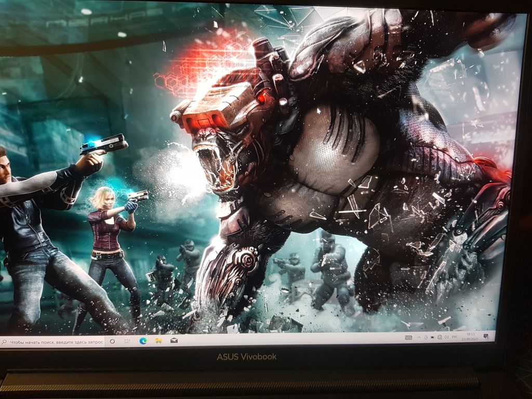
Task: Open the notification center icon
Action: tap(486, 337)
